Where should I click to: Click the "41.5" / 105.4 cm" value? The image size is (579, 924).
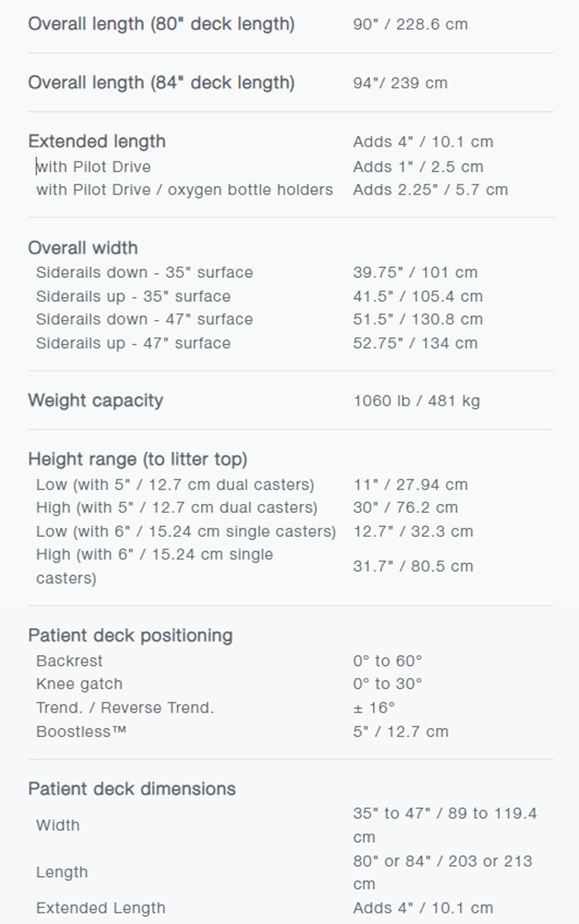418,296
